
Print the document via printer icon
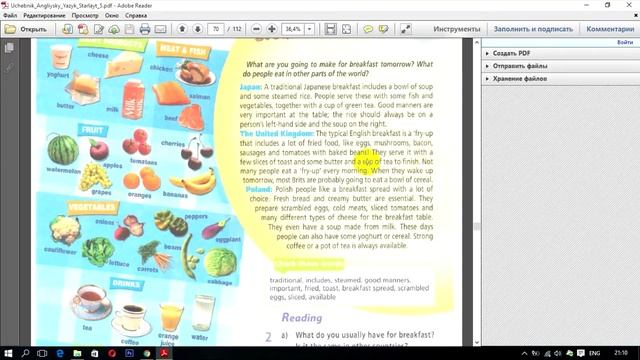[145, 29]
